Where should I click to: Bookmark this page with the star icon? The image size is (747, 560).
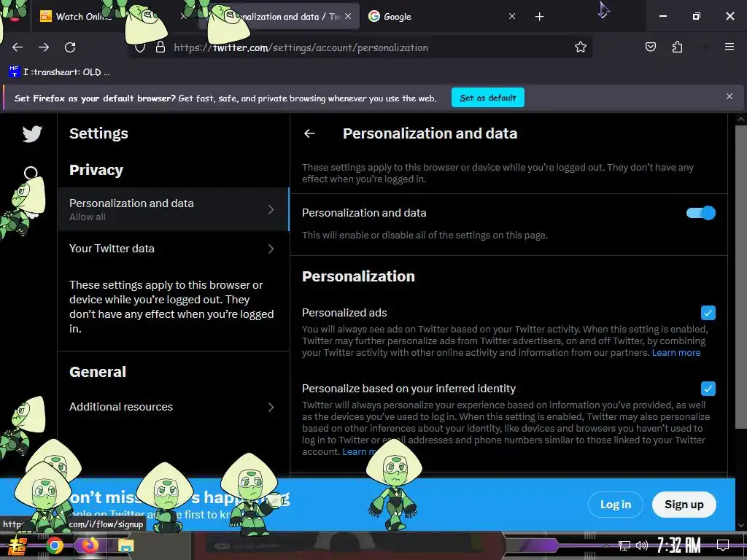pos(580,47)
